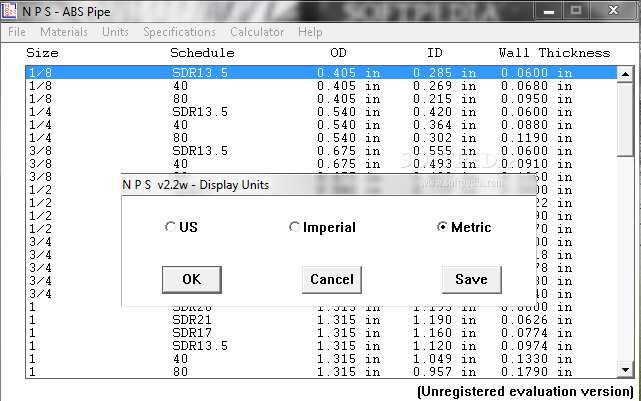Click the OD column header
Viewport: 641px width, 401px height.
(338, 53)
